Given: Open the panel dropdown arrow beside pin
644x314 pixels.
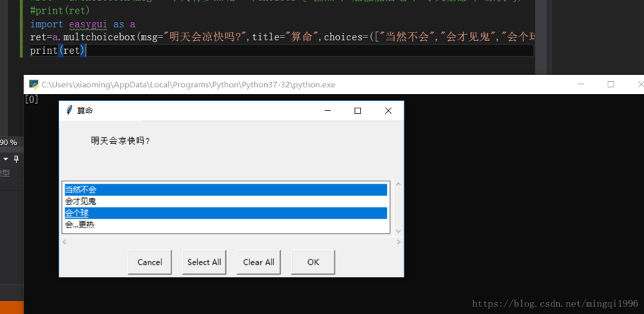Looking at the screenshot, I should (x=6, y=159).
